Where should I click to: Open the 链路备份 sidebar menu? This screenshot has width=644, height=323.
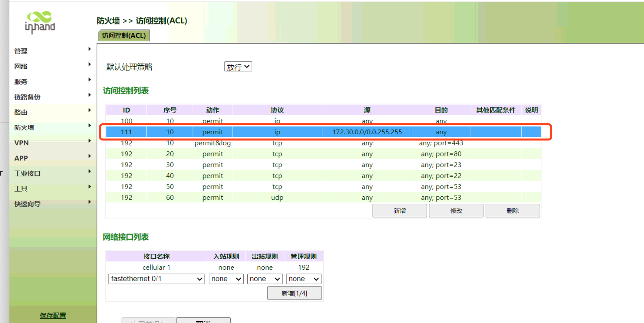[27, 97]
